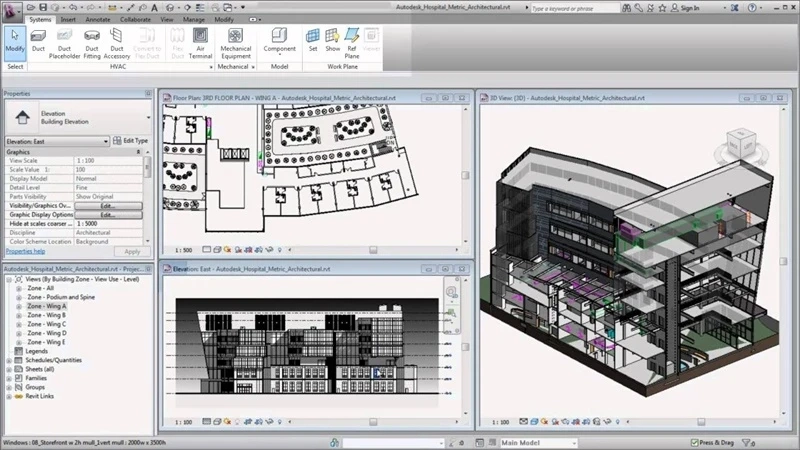800x450 pixels.
Task: Expand the Sheets (all) node
Action: (9, 369)
